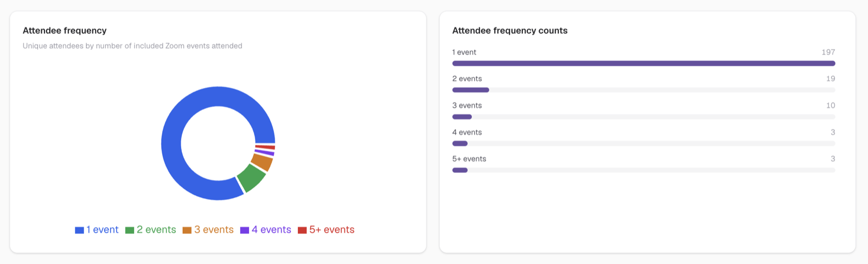Click the blue 1 event legend swatch
The height and width of the screenshot is (264, 868).
[79, 230]
